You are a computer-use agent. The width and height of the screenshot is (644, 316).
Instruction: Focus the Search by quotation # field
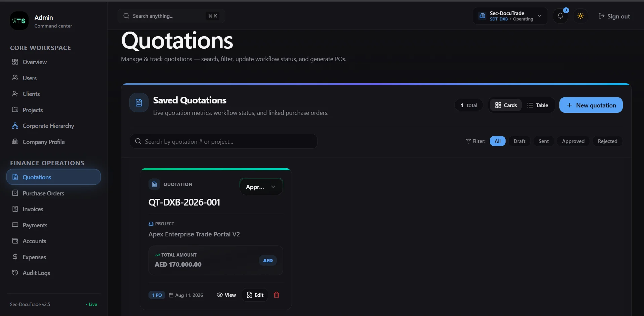[x=224, y=141]
